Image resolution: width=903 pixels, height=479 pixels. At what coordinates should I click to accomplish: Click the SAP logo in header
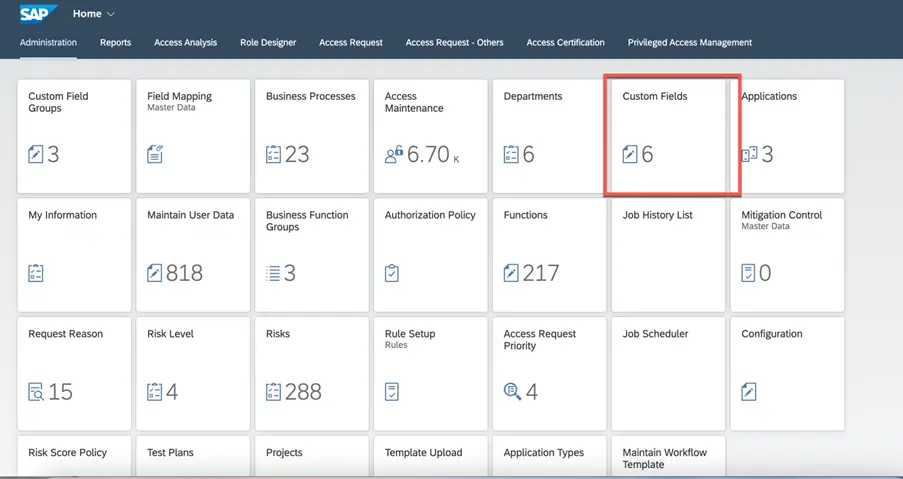point(39,14)
